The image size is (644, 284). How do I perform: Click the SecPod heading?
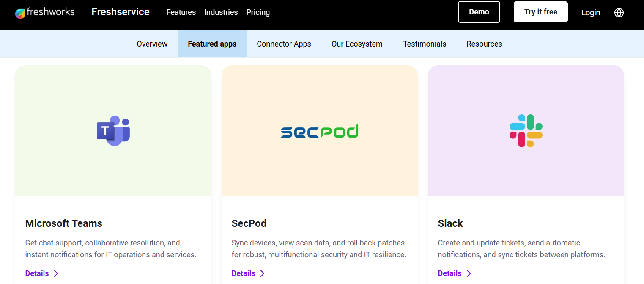[x=249, y=223]
